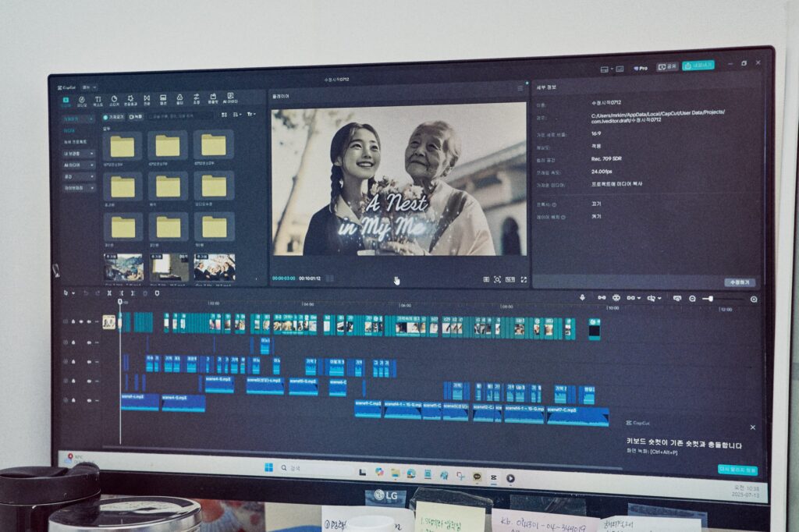Open the sort order dropdown in media bin
The height and width of the screenshot is (532, 799).
[x=237, y=115]
